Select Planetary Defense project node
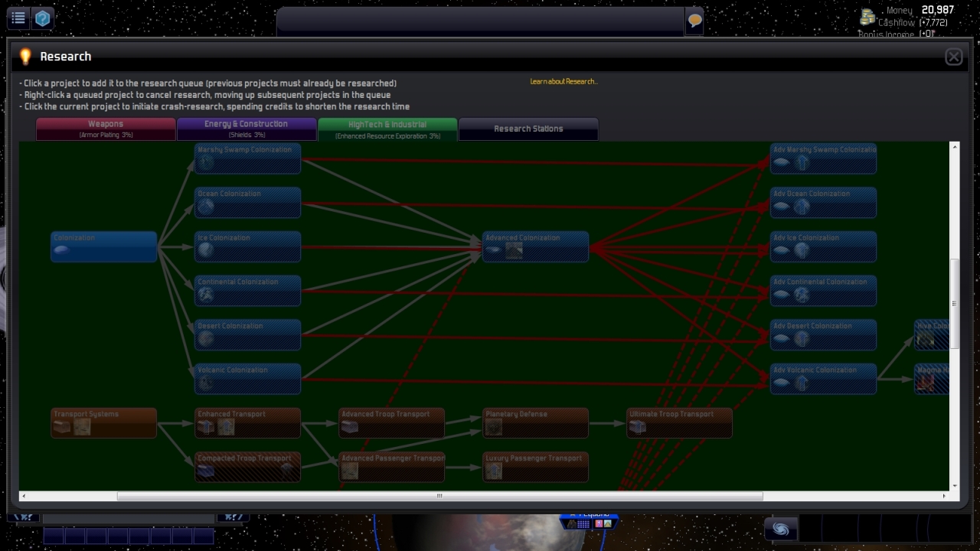Viewport: 980px width, 551px height. pyautogui.click(x=536, y=423)
